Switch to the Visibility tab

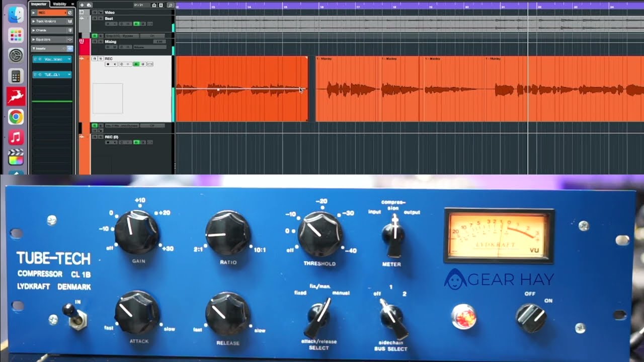59,4
